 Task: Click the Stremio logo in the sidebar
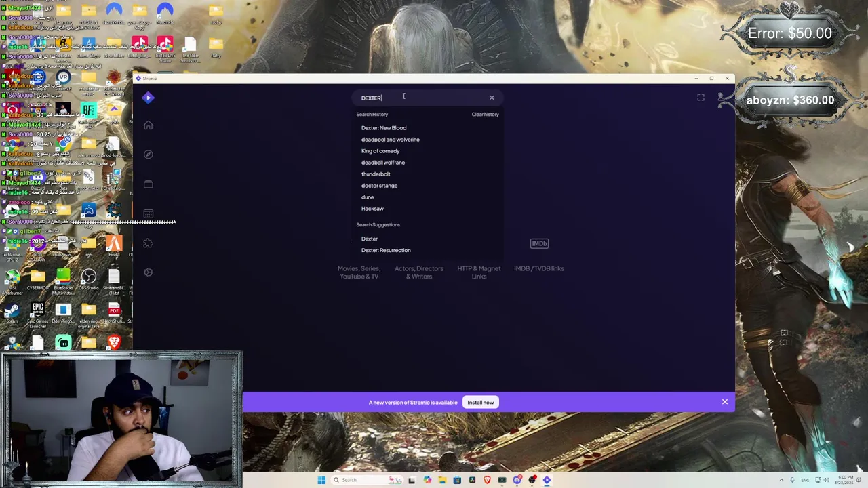[149, 98]
